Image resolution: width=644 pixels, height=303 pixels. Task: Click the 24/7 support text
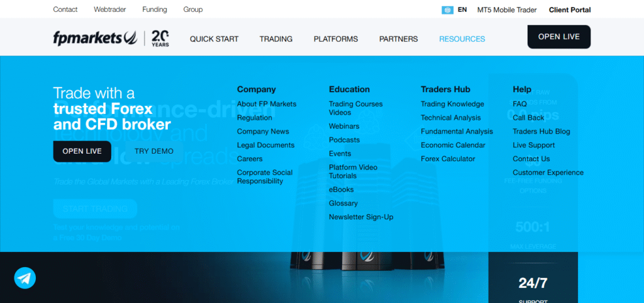tap(533, 283)
